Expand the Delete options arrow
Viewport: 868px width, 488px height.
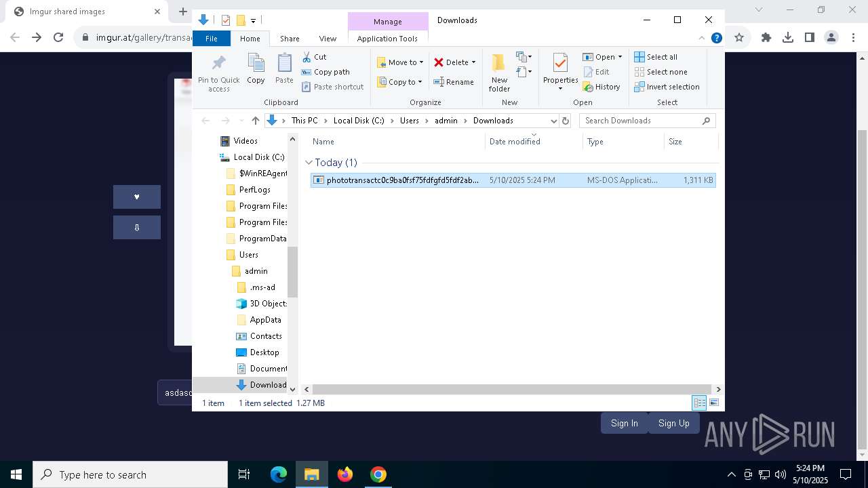pos(473,62)
